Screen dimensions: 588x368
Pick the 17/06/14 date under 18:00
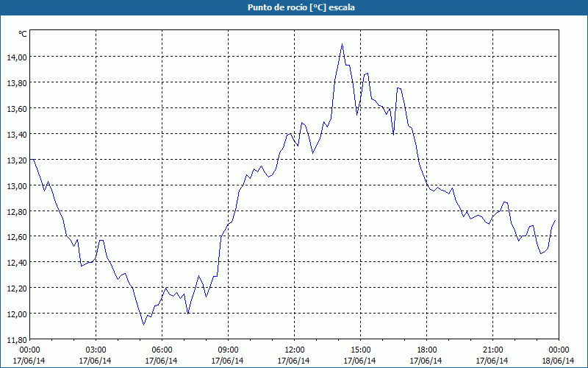coord(426,361)
